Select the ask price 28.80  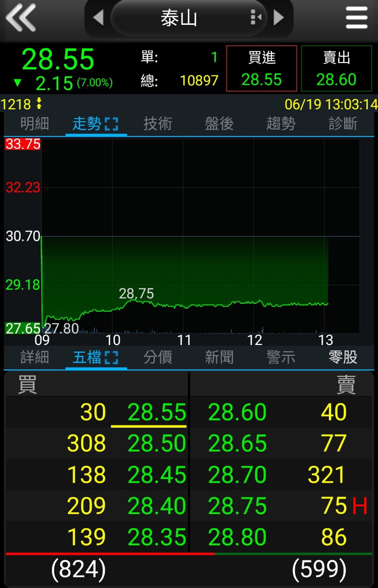pyautogui.click(x=237, y=537)
